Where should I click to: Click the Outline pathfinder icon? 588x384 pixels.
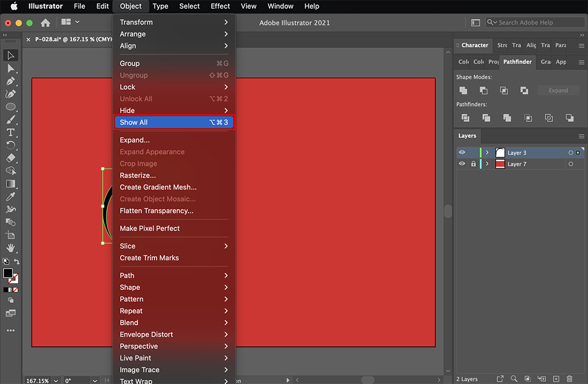548,118
